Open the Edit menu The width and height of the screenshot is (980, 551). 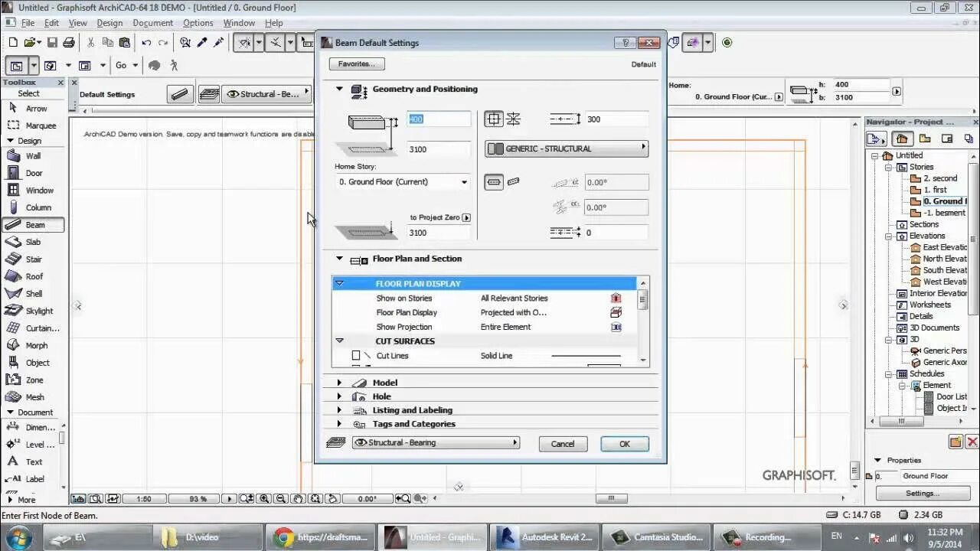[51, 23]
